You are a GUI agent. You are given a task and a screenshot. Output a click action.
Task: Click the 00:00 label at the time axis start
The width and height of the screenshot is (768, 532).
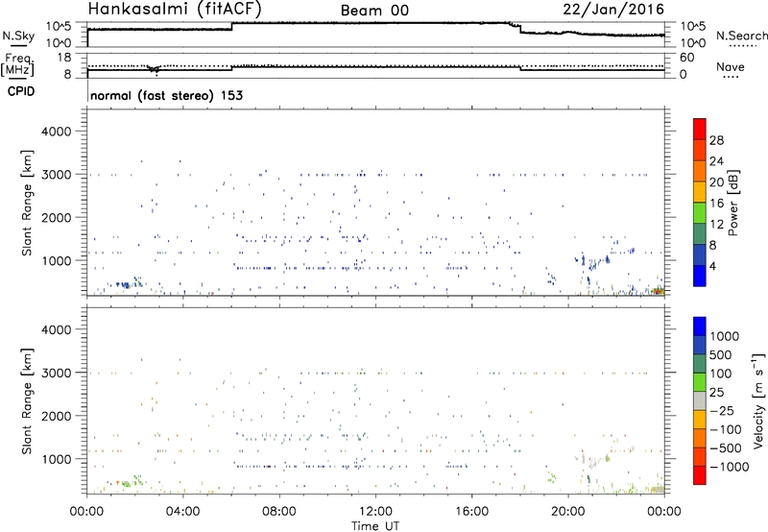click(86, 512)
